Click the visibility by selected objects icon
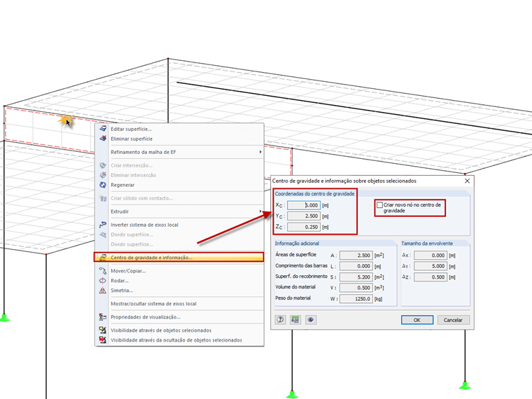The image size is (532, 399). click(103, 330)
